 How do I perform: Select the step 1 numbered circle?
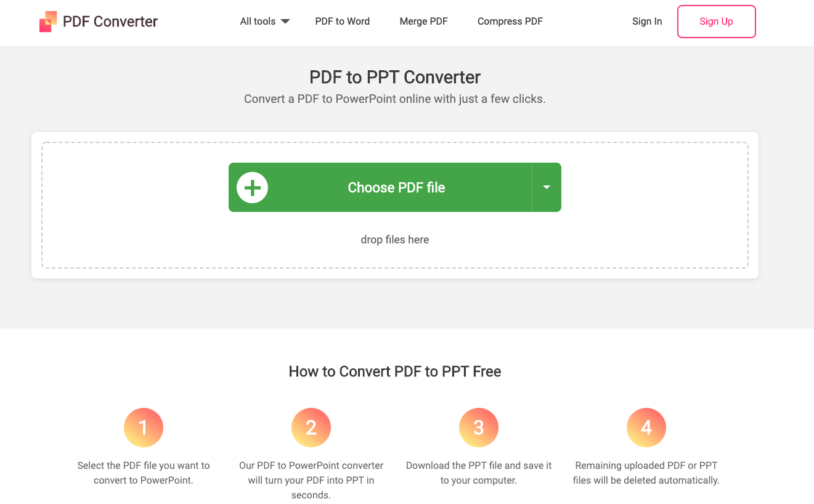point(144,427)
